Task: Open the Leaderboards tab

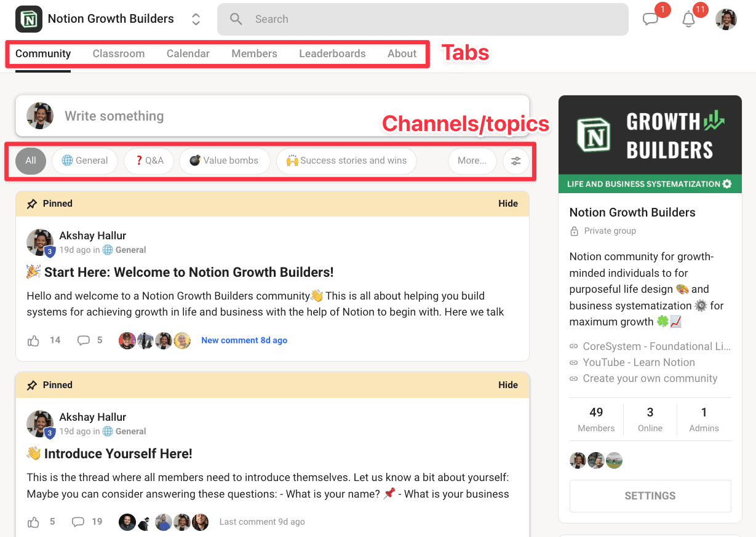Action: click(x=332, y=54)
